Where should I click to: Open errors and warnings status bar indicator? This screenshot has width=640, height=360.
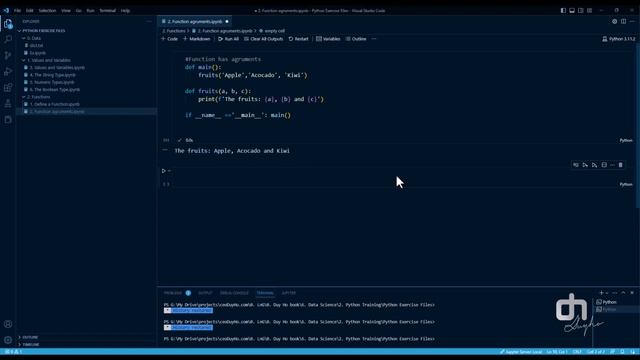coord(13,352)
